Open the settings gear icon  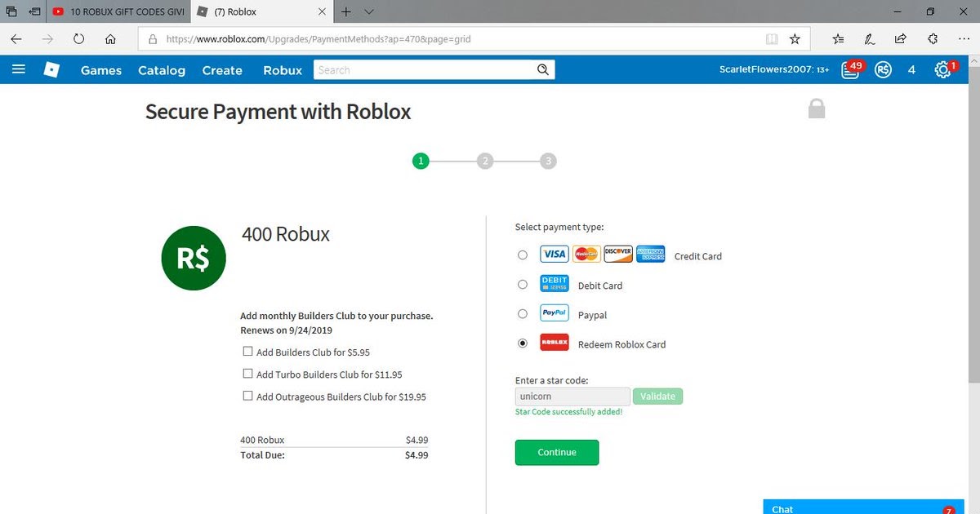(943, 70)
